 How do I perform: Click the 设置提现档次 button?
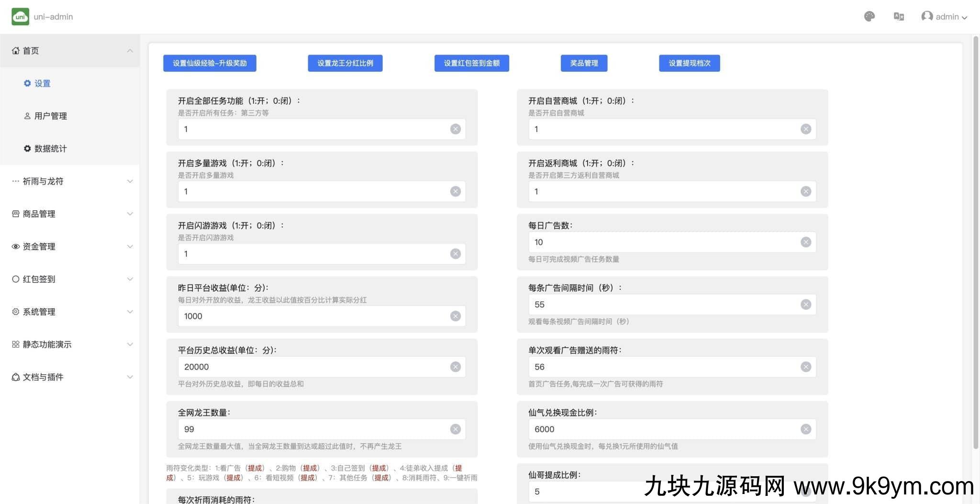coord(689,63)
